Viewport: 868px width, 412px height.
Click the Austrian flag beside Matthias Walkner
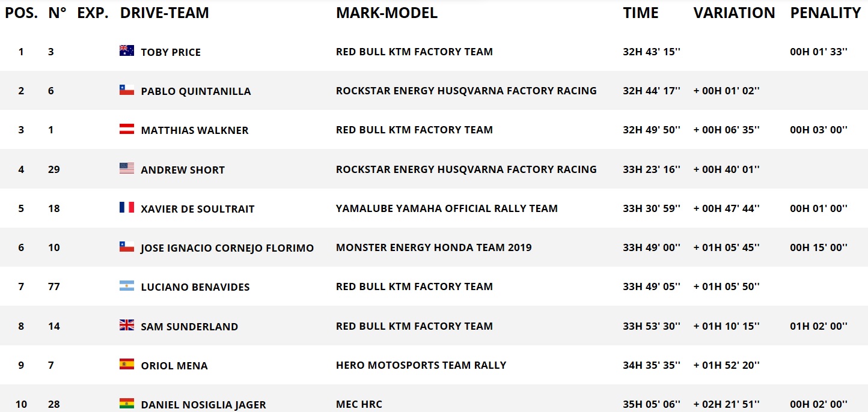tap(127, 129)
